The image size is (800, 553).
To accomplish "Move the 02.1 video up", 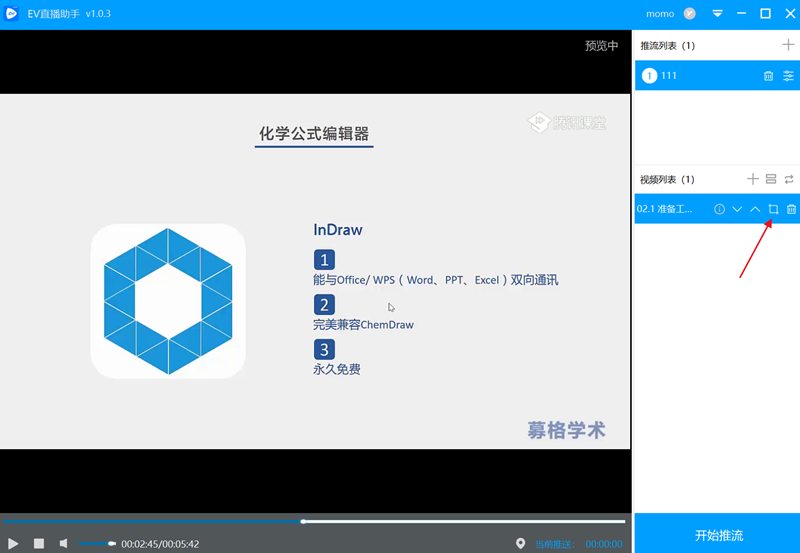I will (755, 209).
